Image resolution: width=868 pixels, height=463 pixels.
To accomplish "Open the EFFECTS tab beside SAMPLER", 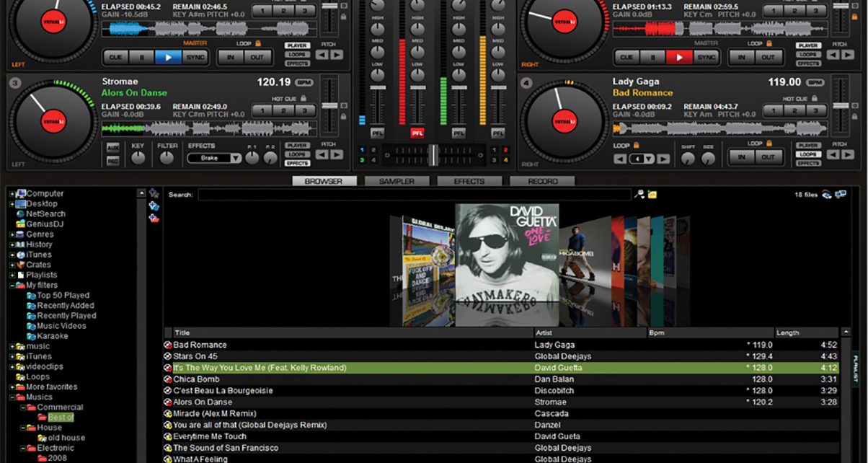I will pos(469,181).
